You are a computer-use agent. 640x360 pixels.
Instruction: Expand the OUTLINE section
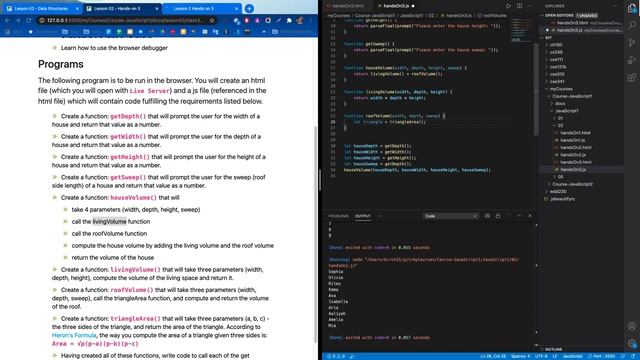coord(553,349)
